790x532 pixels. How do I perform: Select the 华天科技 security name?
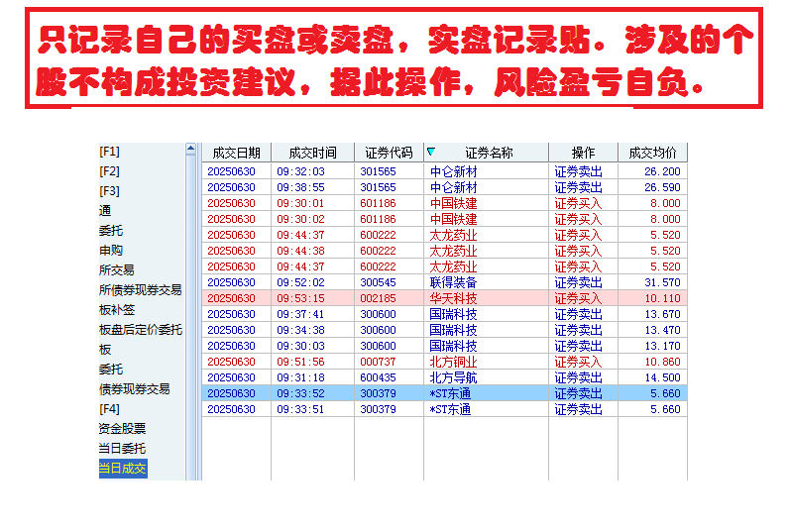tap(453, 298)
